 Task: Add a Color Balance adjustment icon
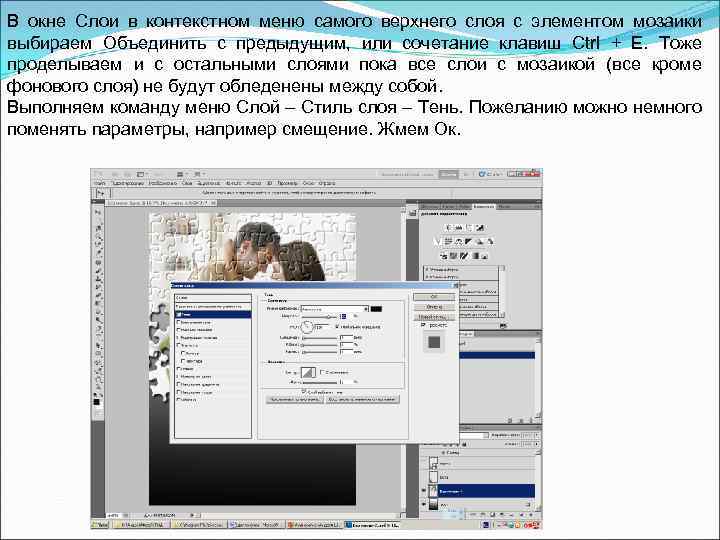(x=459, y=242)
